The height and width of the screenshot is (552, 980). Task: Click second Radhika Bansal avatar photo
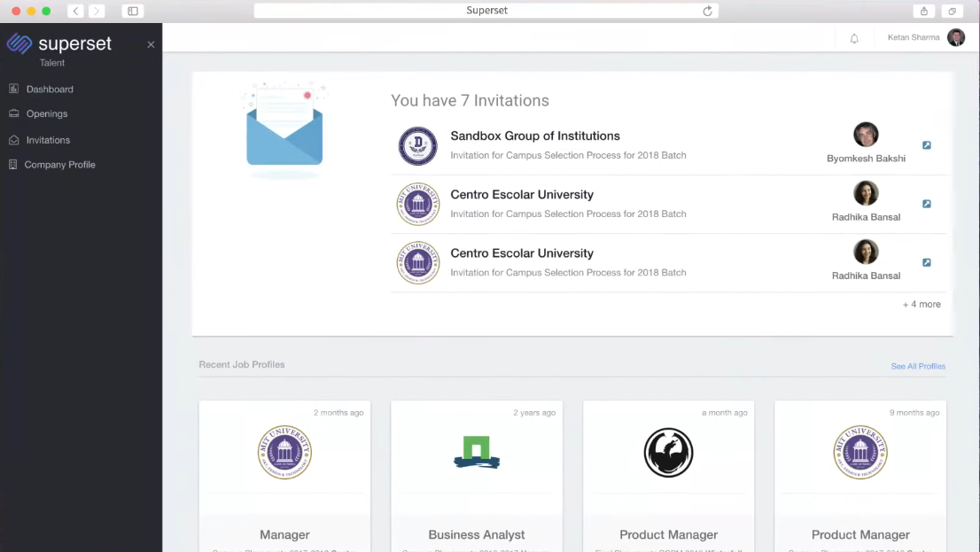[x=866, y=252]
